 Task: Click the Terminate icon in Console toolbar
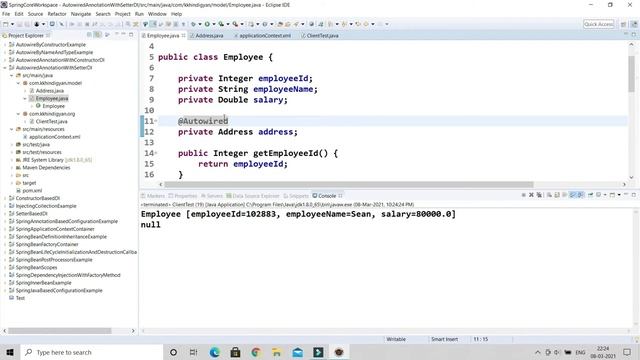(524, 195)
